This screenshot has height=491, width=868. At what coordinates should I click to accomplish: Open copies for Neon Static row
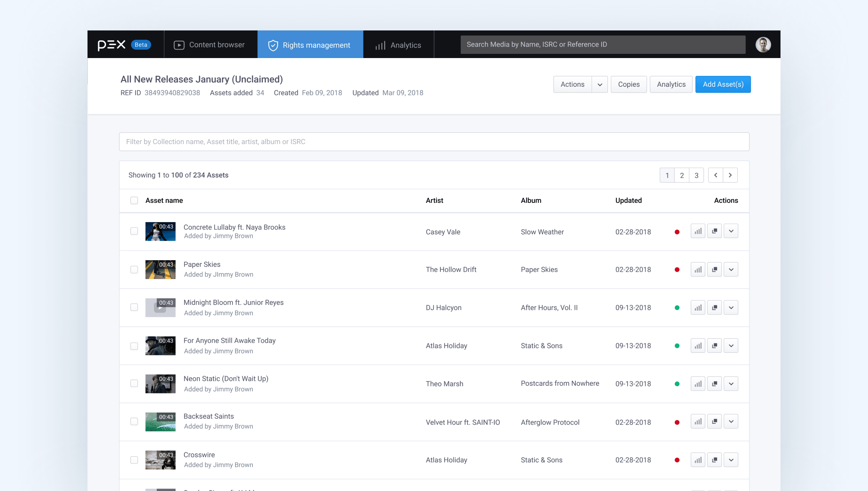click(x=714, y=384)
